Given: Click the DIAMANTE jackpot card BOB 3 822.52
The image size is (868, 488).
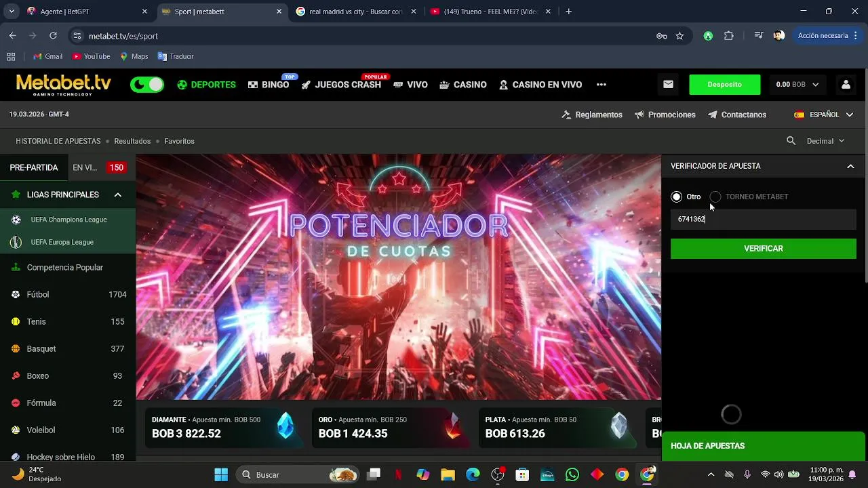Looking at the screenshot, I should pos(224,427).
